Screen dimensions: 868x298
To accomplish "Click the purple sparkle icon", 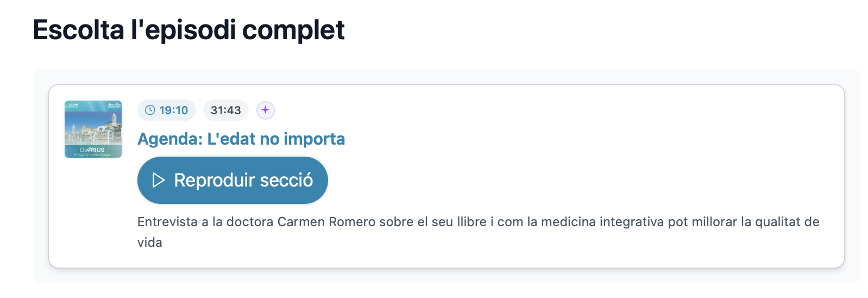I will pos(265,110).
